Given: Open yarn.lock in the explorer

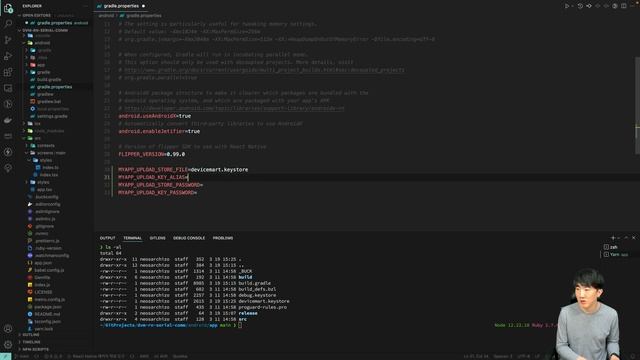Looking at the screenshot, I should point(44,329).
